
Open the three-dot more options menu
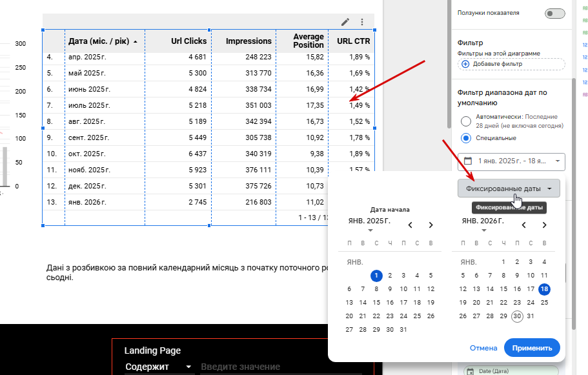[x=362, y=22]
